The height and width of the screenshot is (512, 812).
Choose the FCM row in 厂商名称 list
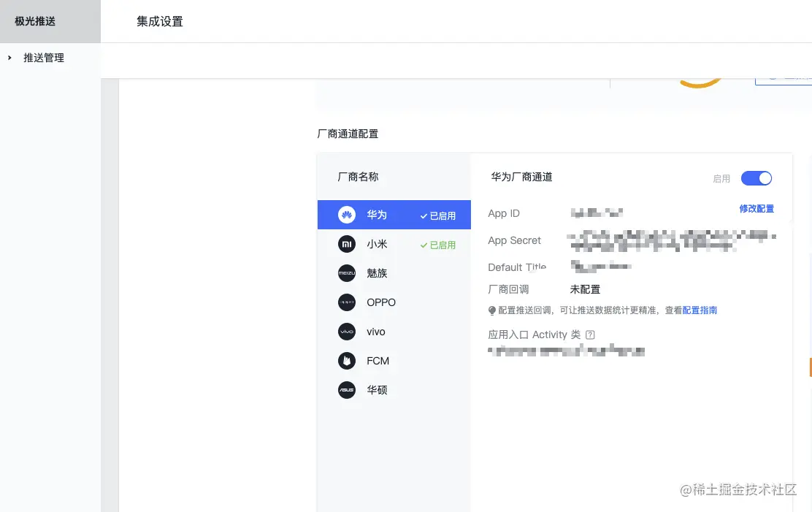point(378,361)
